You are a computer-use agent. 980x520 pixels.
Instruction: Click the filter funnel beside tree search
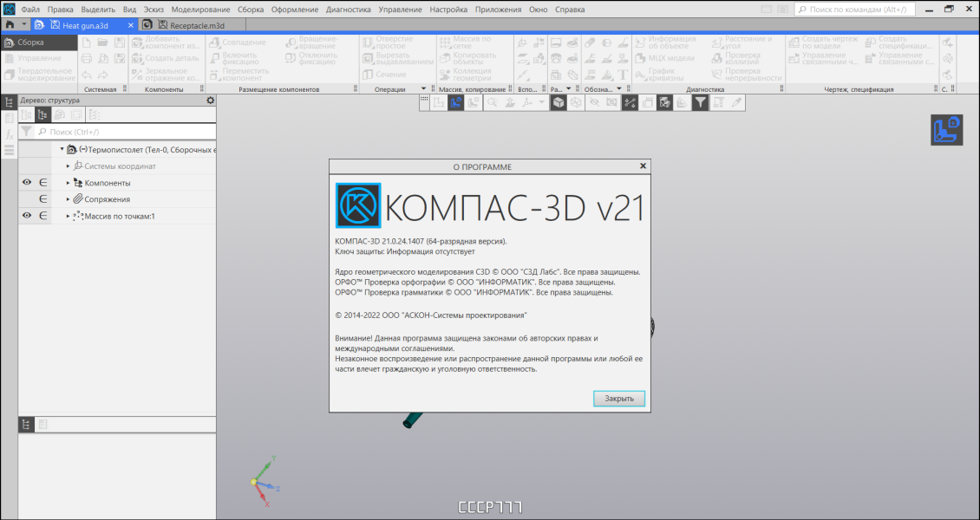pyautogui.click(x=26, y=132)
